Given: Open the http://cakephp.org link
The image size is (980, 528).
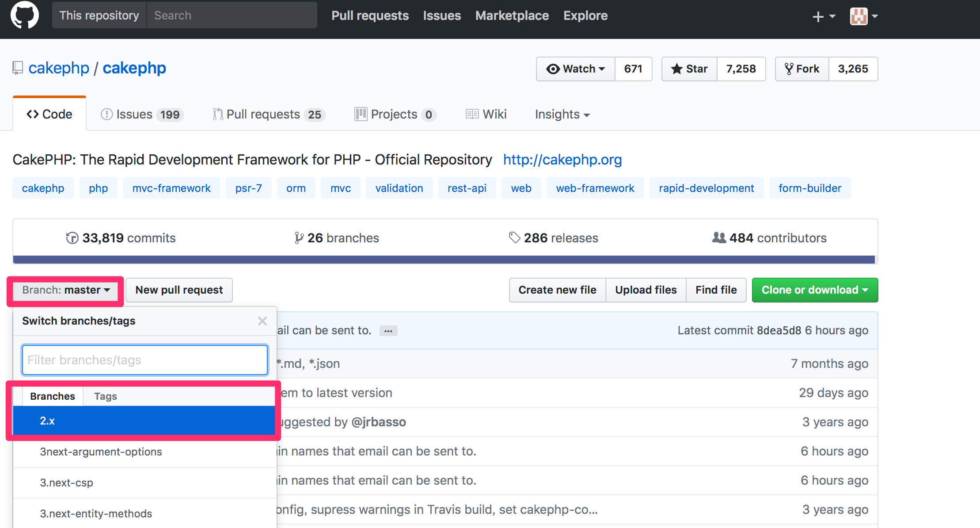Looking at the screenshot, I should point(562,160).
